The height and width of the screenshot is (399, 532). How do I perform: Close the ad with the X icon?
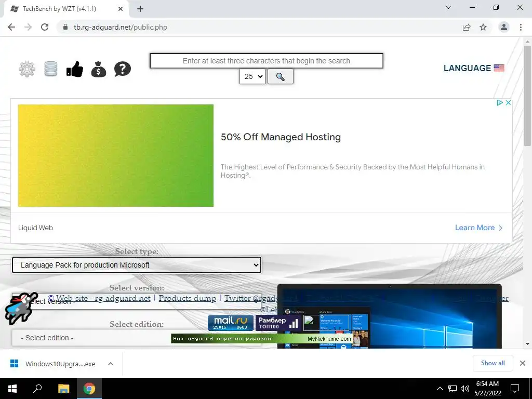pos(508,102)
